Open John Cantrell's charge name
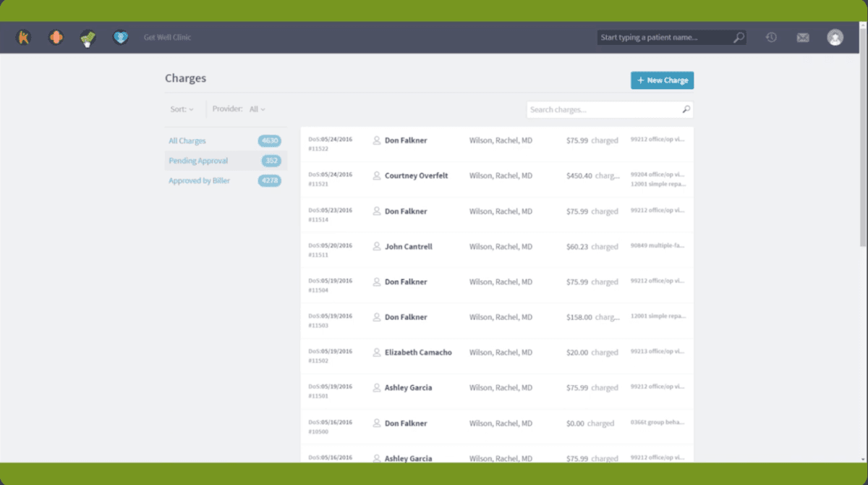Screen dimensions: 868x485 409,246
